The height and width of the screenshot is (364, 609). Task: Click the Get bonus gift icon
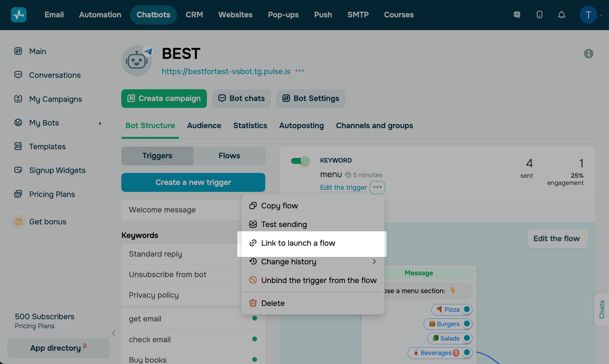(x=19, y=221)
